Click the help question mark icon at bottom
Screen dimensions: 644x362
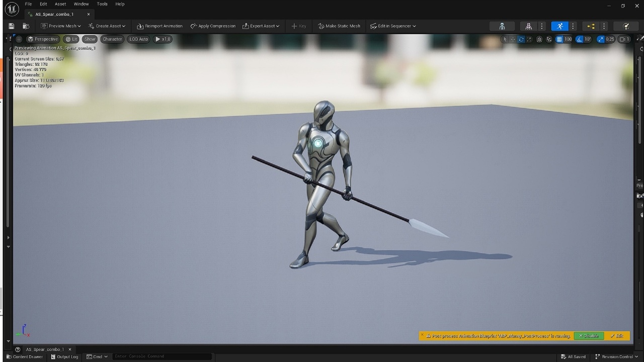pos(18,349)
